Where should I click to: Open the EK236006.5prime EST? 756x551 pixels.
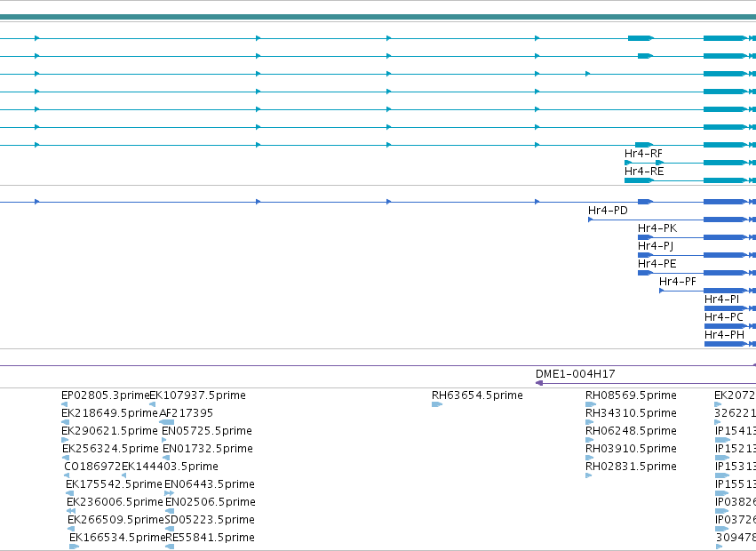pos(115,502)
